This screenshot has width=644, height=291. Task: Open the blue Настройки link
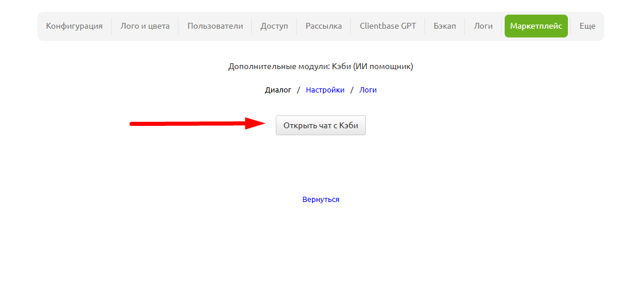click(326, 90)
